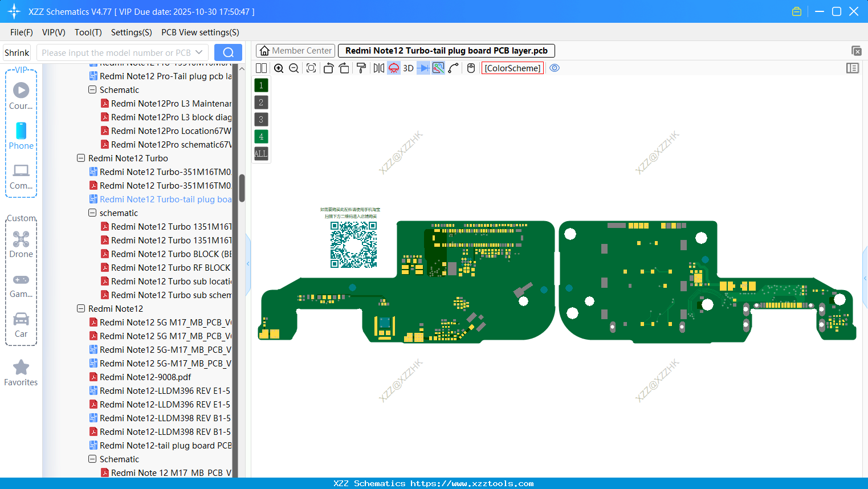The width and height of the screenshot is (868, 489).
Task: Collapse the Redmi Note12 Turbo tree section
Action: 81,158
